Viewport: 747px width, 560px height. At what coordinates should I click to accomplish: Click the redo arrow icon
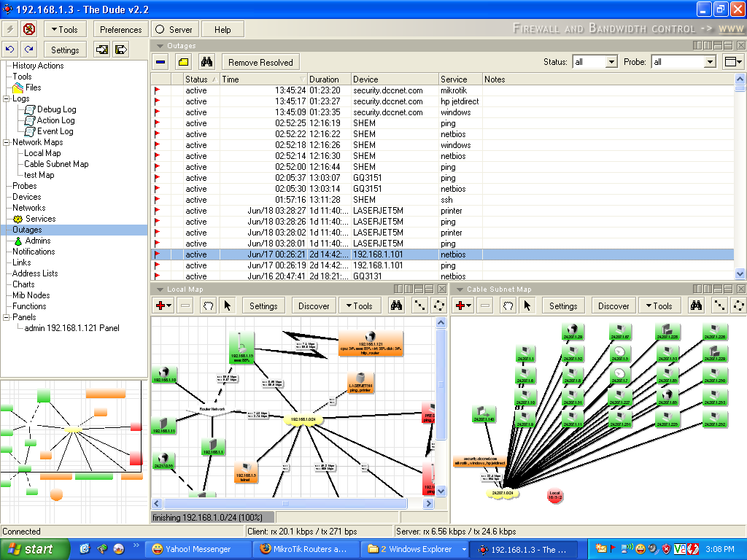tap(29, 50)
